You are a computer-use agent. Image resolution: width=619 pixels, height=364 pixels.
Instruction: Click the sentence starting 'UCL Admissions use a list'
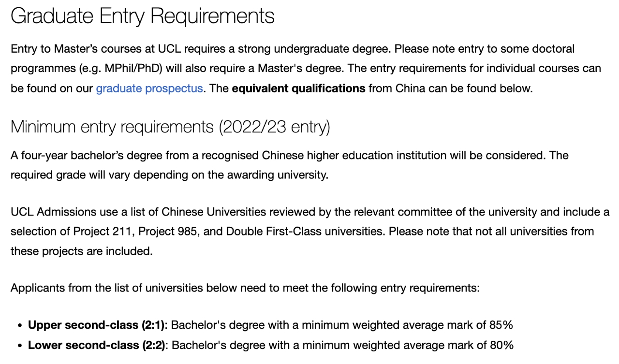[309, 212]
